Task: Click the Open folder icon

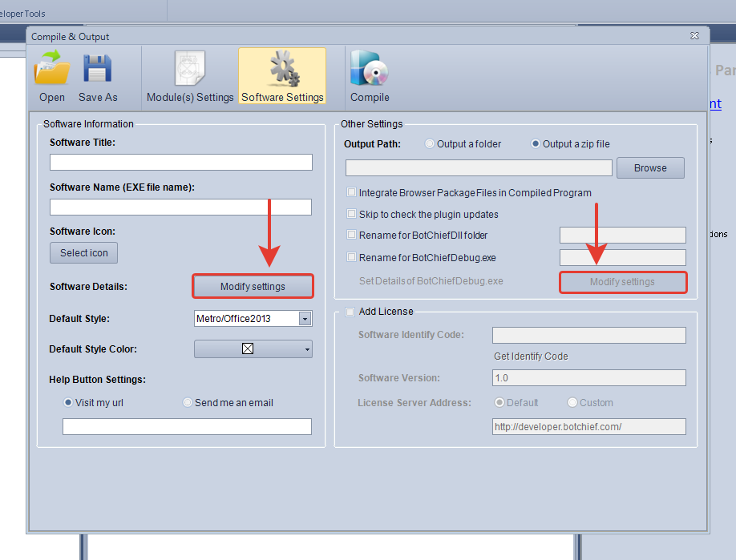Action: 52,70
